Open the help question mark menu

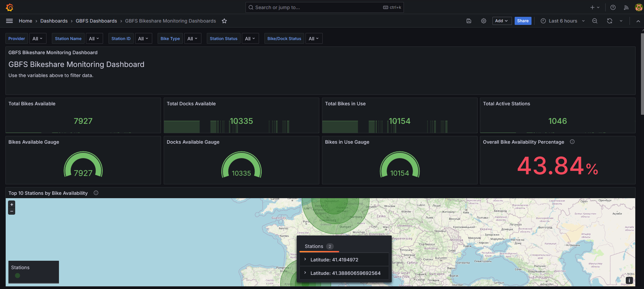pos(613,7)
